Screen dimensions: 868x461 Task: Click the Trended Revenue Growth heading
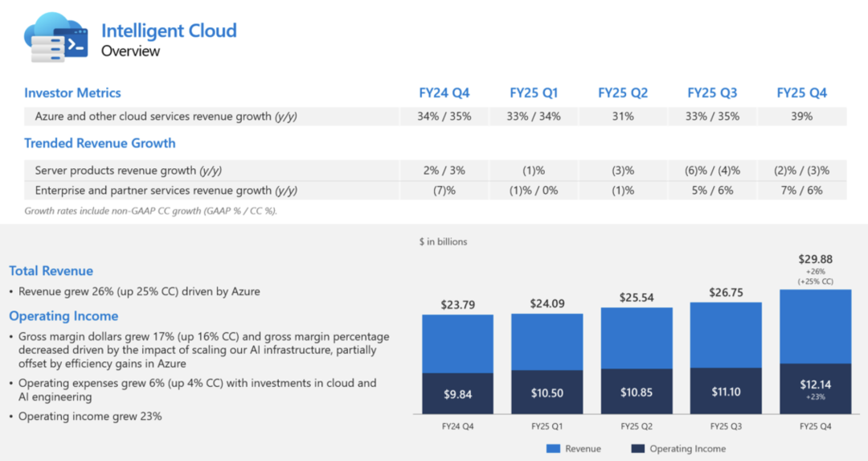100,143
